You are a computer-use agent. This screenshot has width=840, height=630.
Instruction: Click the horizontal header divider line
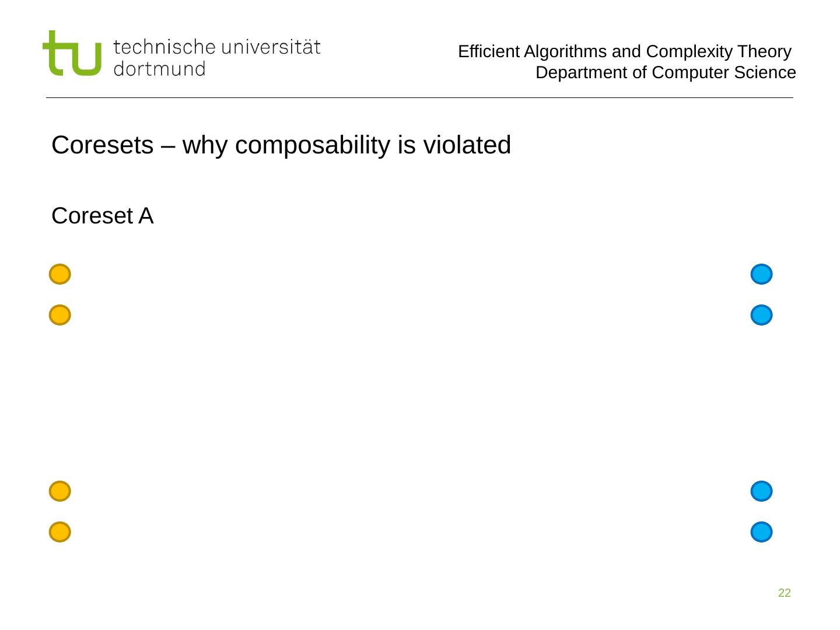(x=420, y=97)
